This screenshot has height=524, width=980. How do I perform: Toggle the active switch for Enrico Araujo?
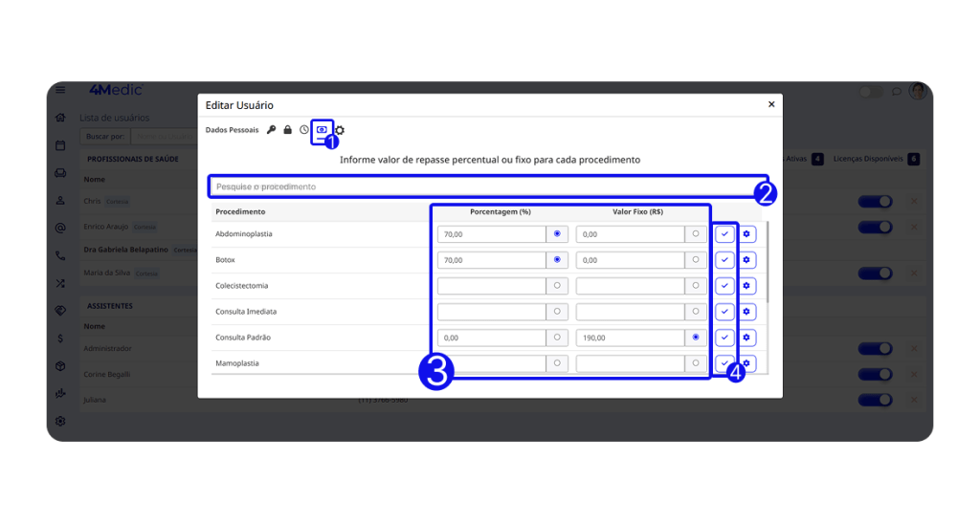pos(875,228)
